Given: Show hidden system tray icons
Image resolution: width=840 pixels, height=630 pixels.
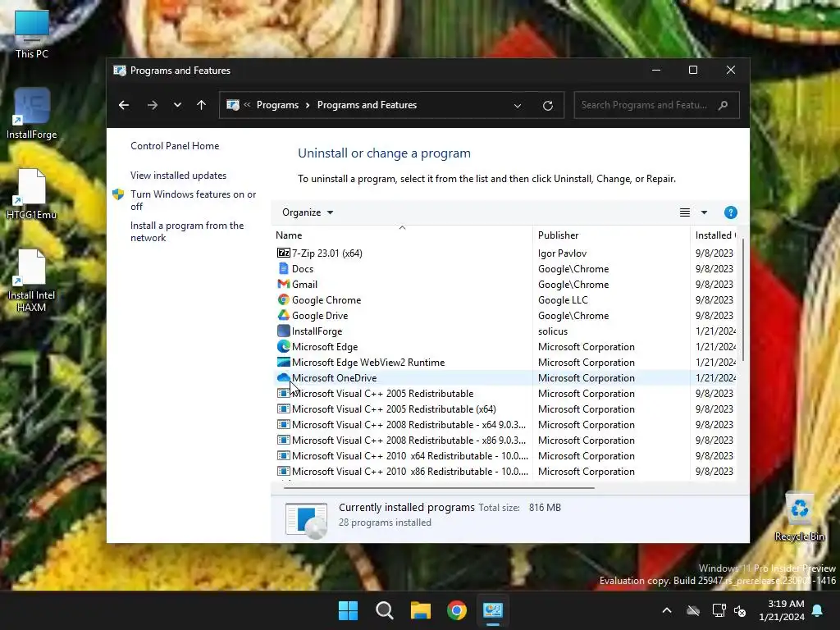Looking at the screenshot, I should pos(667,610).
